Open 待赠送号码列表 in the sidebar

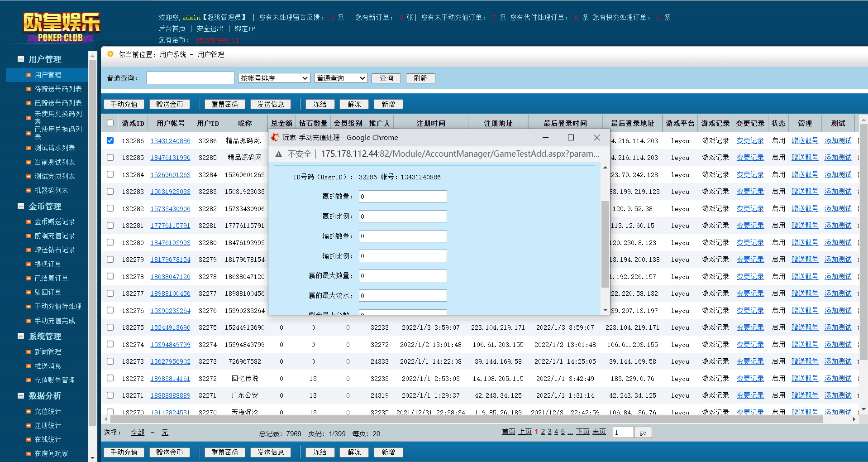pos(58,89)
